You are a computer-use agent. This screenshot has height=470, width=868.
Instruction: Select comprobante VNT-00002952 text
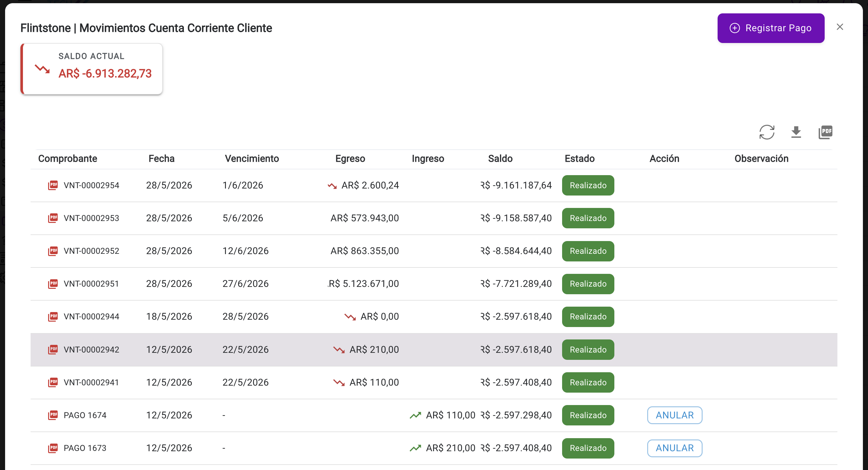(x=91, y=251)
